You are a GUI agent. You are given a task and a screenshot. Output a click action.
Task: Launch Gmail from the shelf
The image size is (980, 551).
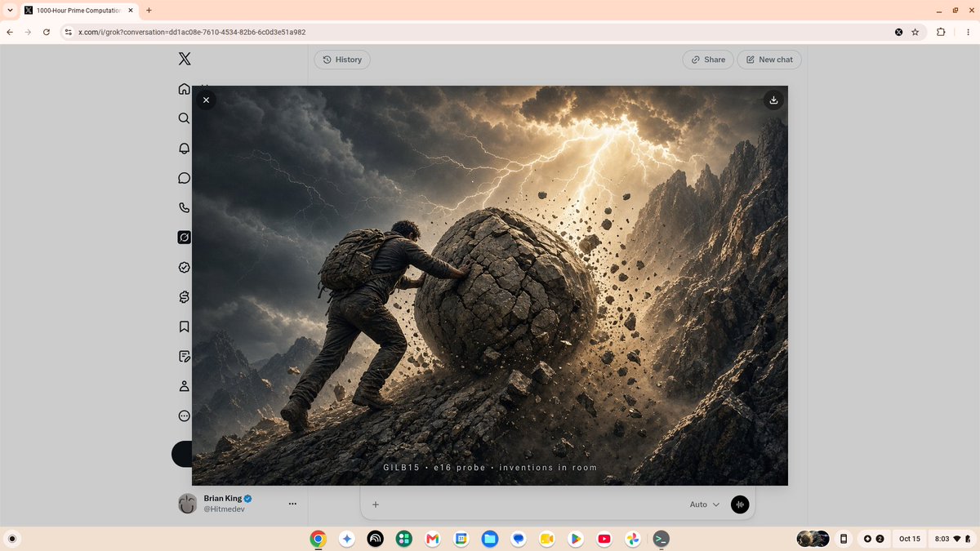pyautogui.click(x=432, y=539)
